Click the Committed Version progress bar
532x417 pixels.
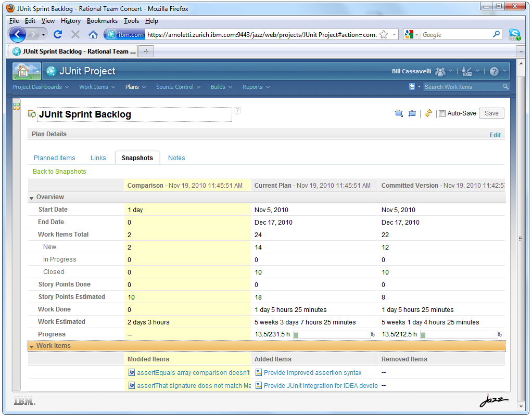click(460, 335)
